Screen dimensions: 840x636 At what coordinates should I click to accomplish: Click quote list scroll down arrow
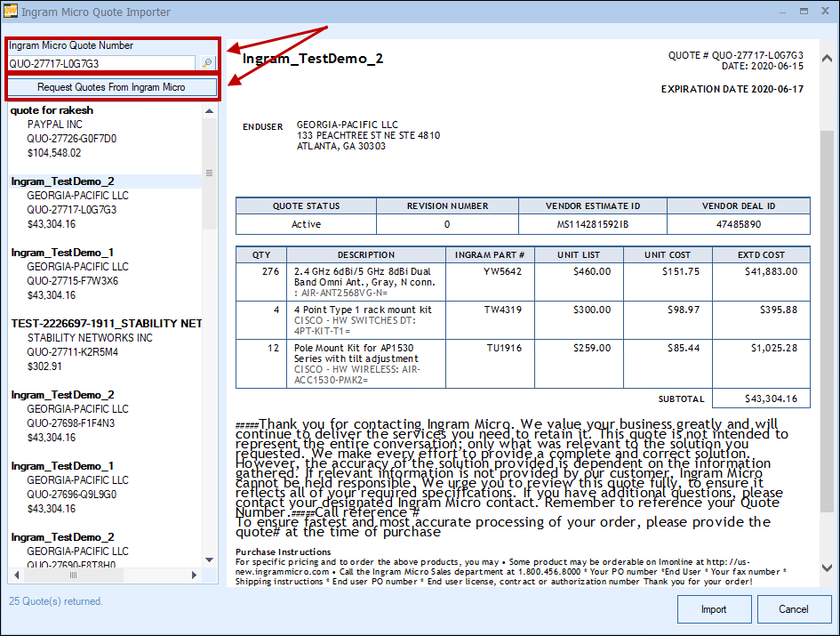210,560
